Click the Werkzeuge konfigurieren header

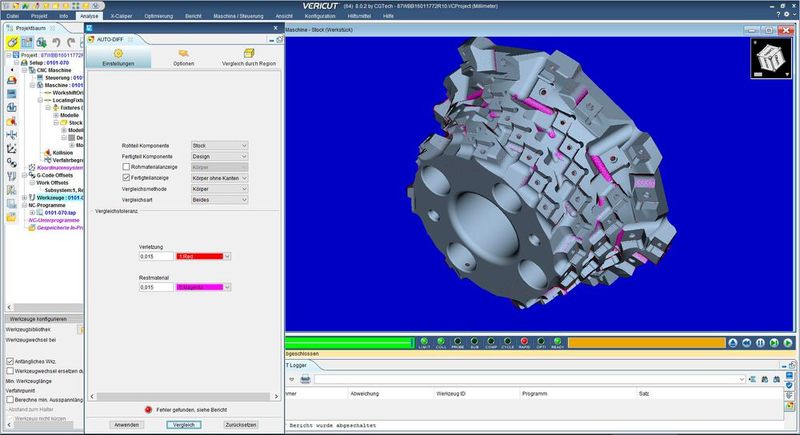pyautogui.click(x=44, y=319)
